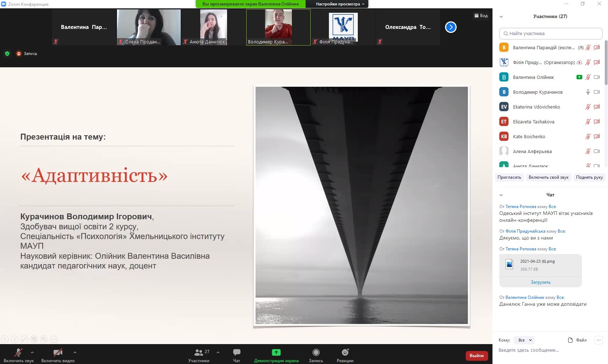
Task: Click the blue next-participants arrow
Action: click(450, 27)
